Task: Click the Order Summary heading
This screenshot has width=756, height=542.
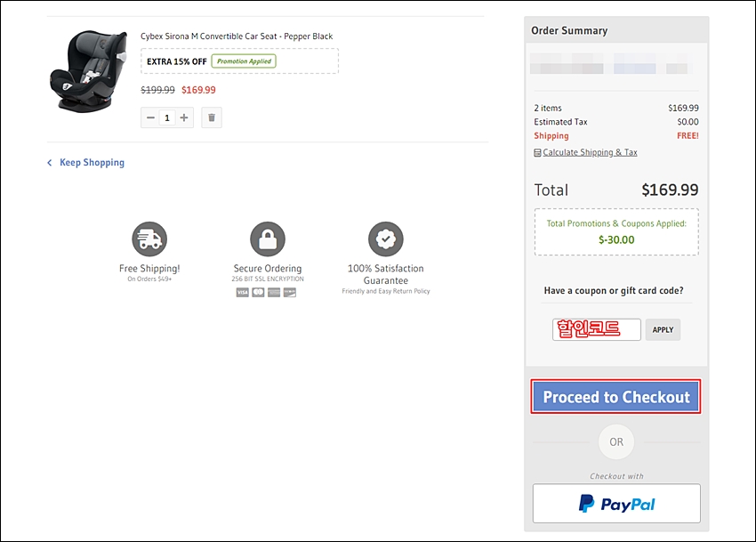Action: [569, 31]
